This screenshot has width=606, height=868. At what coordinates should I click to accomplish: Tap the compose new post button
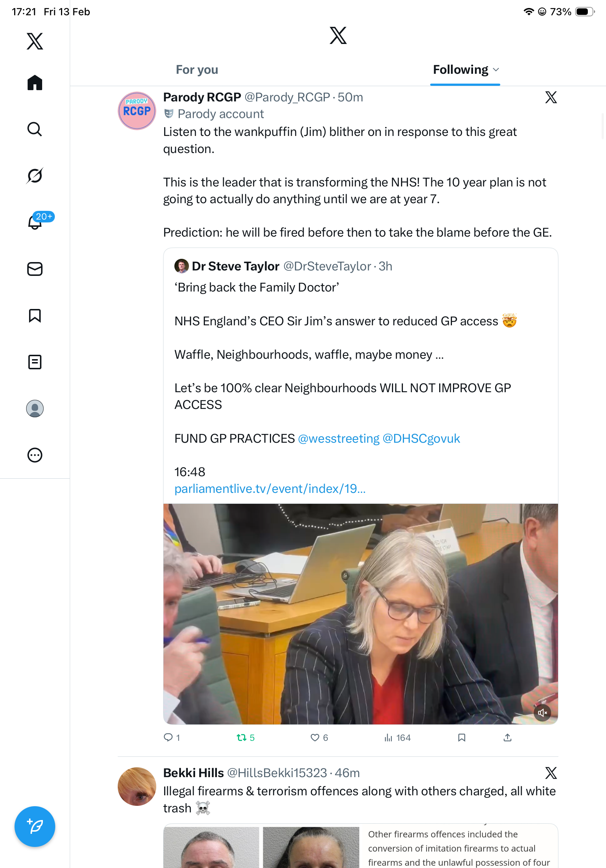click(x=35, y=827)
